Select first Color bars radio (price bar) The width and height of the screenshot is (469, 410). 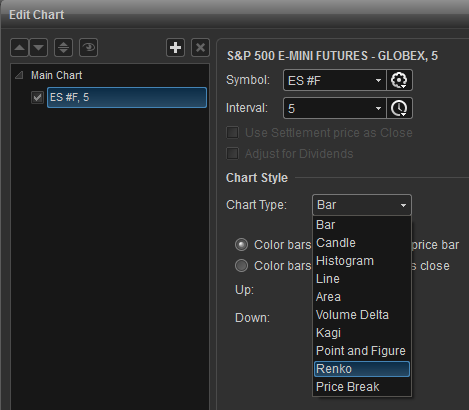pos(241,245)
